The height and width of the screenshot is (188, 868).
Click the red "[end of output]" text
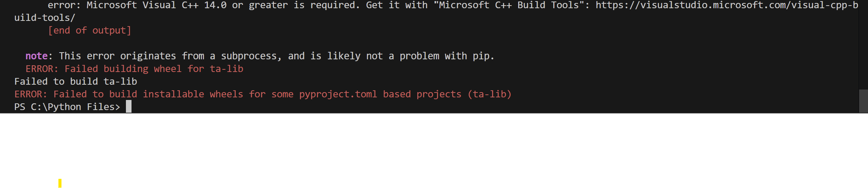coord(89,31)
